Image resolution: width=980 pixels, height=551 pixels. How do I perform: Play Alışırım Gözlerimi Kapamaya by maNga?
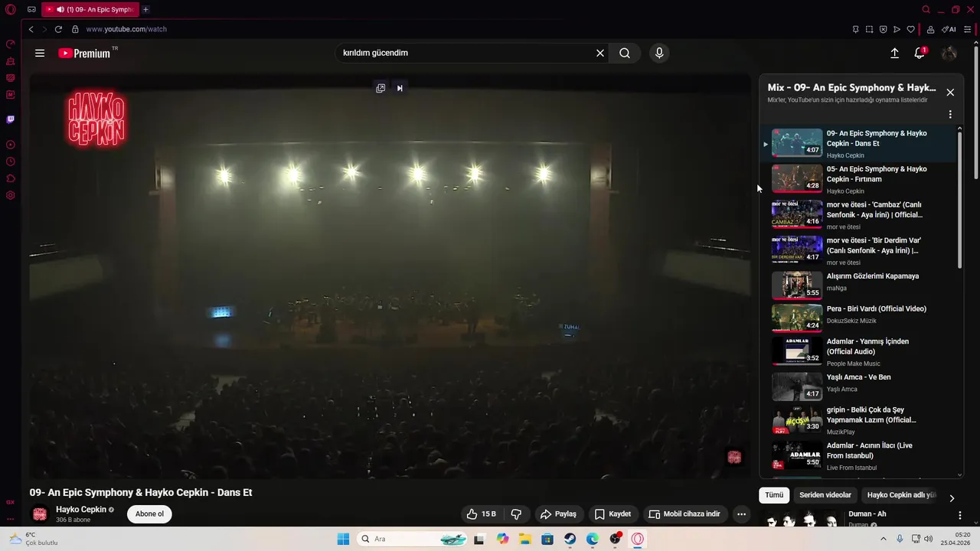click(x=857, y=284)
